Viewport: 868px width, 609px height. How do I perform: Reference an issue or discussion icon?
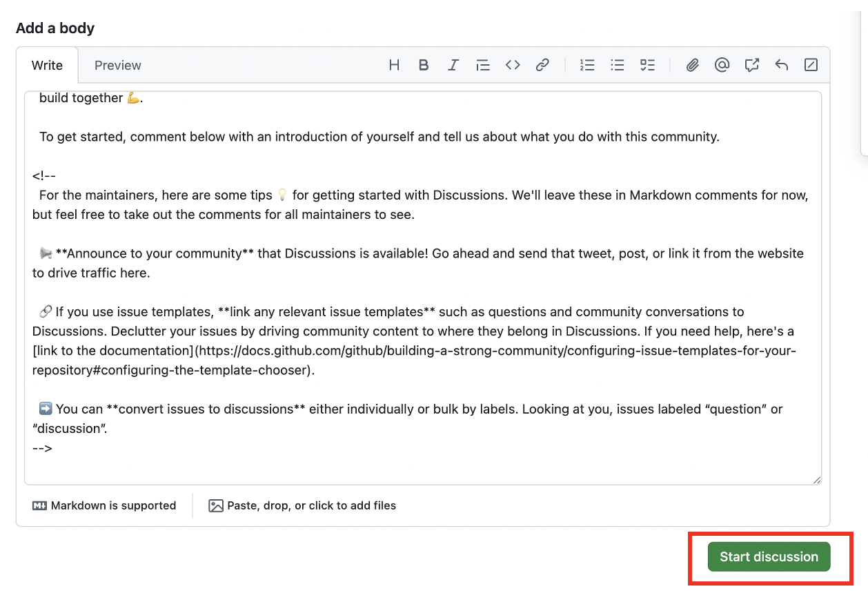tap(752, 65)
